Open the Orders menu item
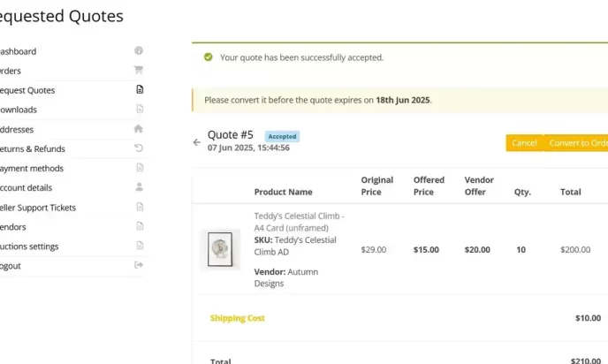Viewport: 608px width, 364px height. pyautogui.click(x=10, y=71)
